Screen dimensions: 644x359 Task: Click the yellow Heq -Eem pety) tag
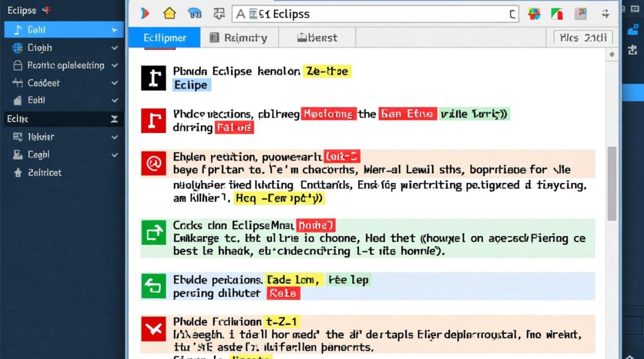279,198
